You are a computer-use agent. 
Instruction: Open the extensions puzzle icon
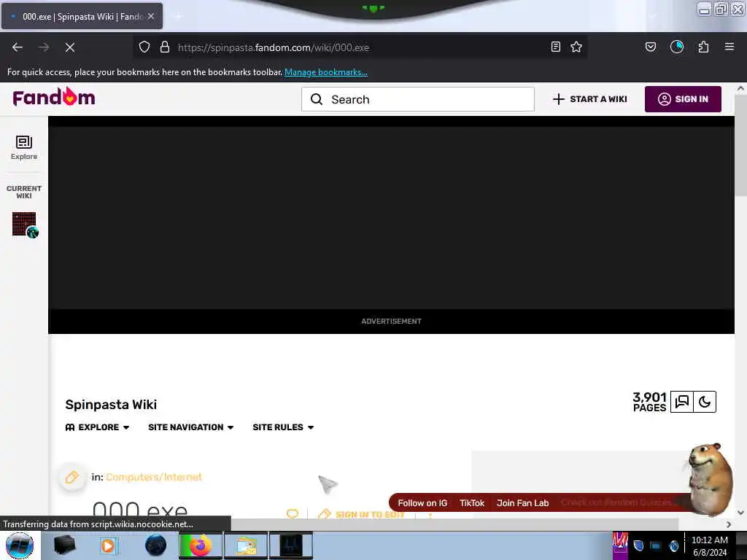pos(703,47)
